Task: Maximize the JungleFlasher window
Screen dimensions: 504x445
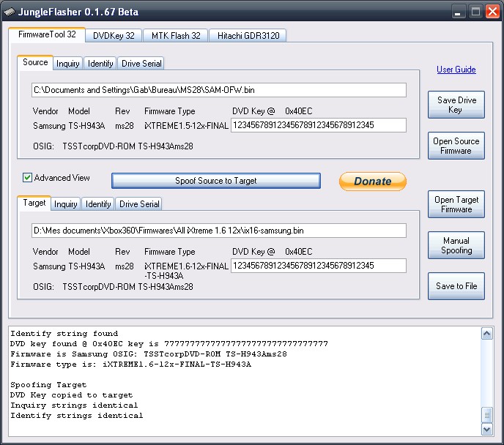Action: coord(475,12)
